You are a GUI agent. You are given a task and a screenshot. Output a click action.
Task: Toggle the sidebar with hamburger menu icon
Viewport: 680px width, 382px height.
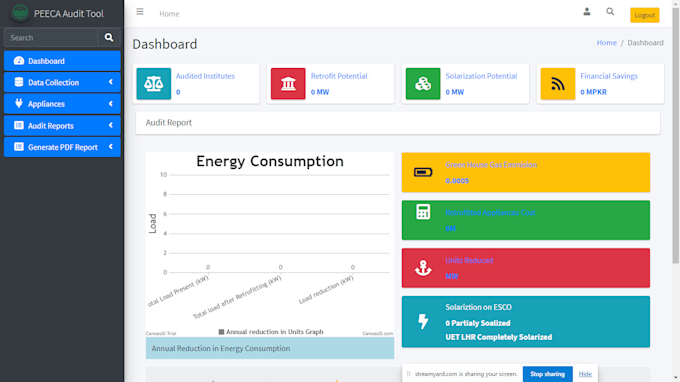pyautogui.click(x=140, y=12)
